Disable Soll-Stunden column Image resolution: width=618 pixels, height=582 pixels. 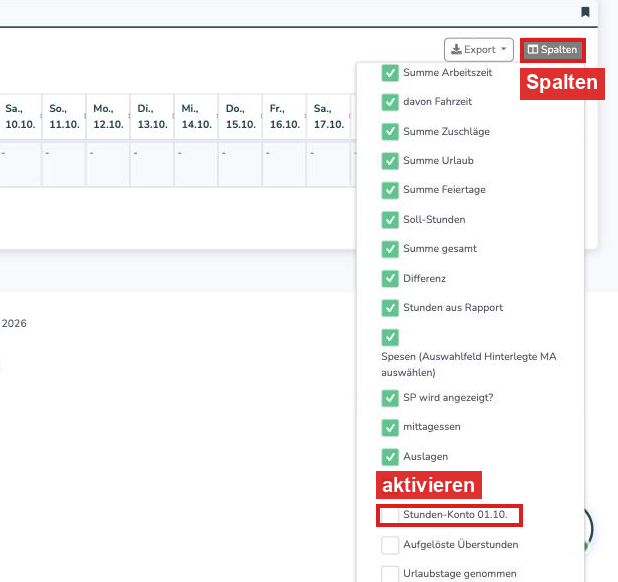coord(390,220)
